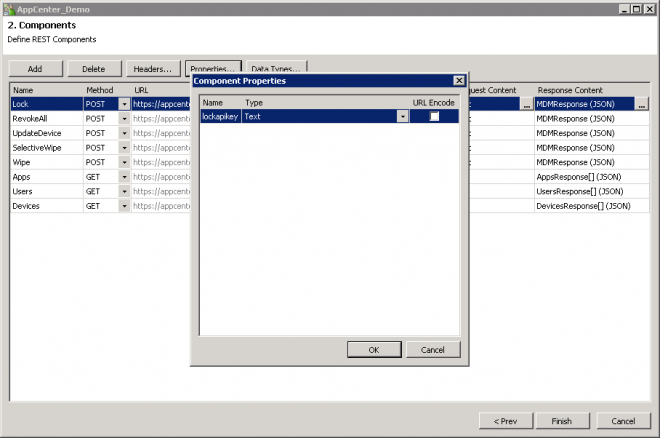The width and height of the screenshot is (660, 438).
Task: Click the AppCenter_Demo title bar app icon
Action: pyautogui.click(x=9, y=9)
